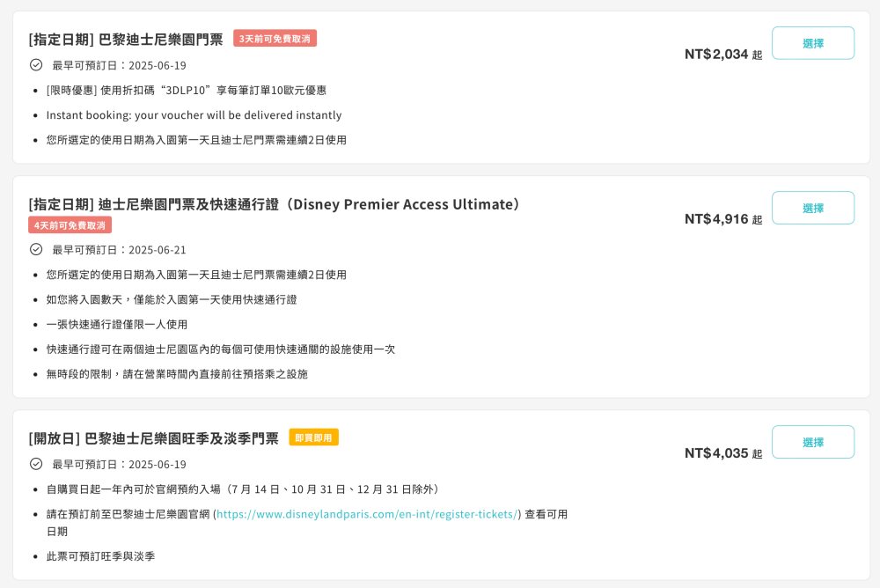
Task: Open the disneylandparis.com register-tickets link
Action: (367, 514)
